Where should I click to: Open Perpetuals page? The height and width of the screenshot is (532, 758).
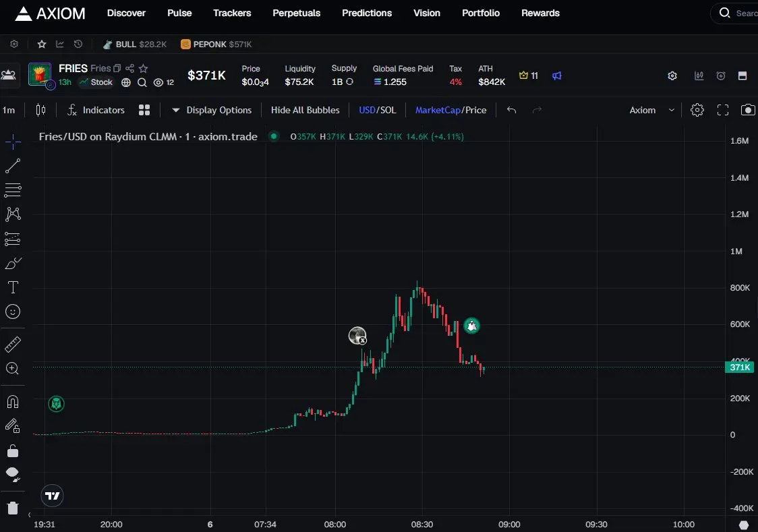(296, 13)
